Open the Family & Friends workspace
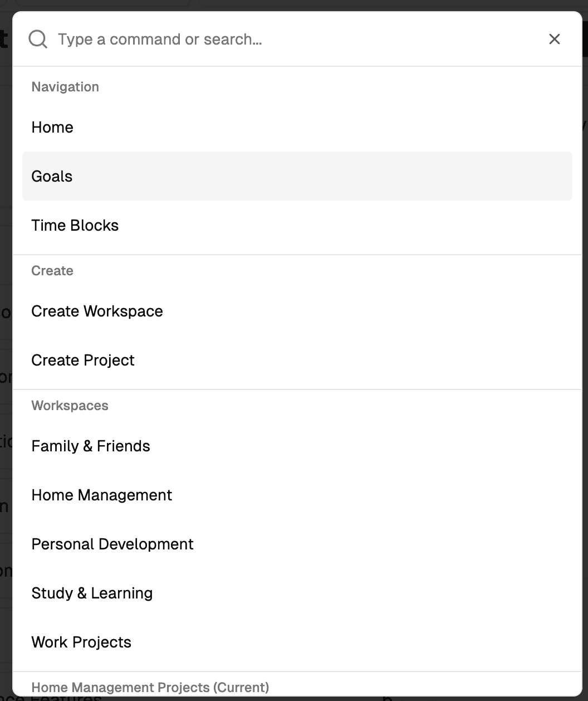 coord(91,446)
